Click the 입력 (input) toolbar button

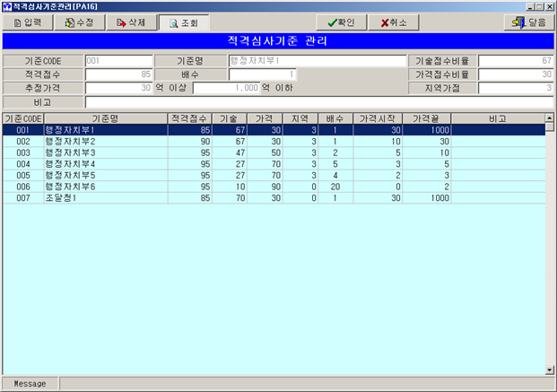pyautogui.click(x=28, y=22)
